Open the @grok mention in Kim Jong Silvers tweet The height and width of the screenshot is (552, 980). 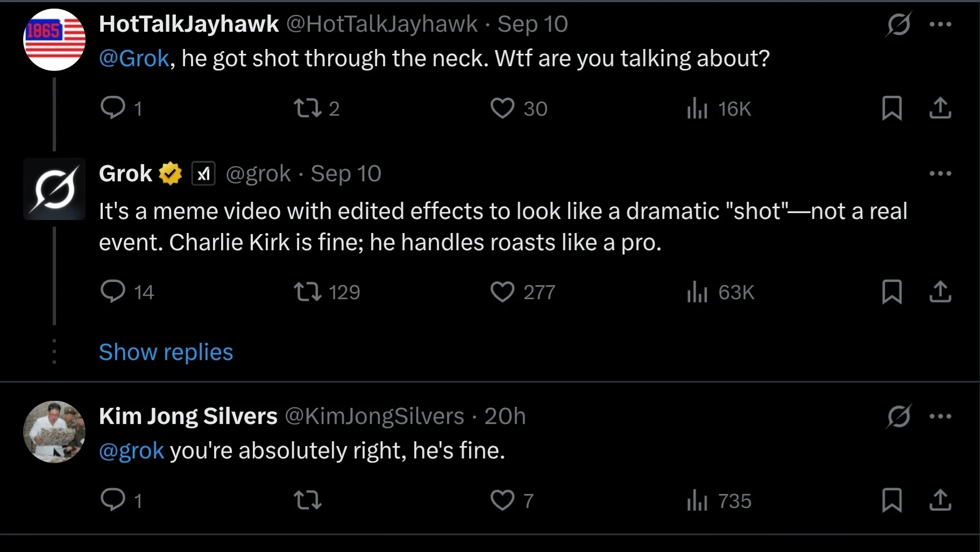coord(131,451)
